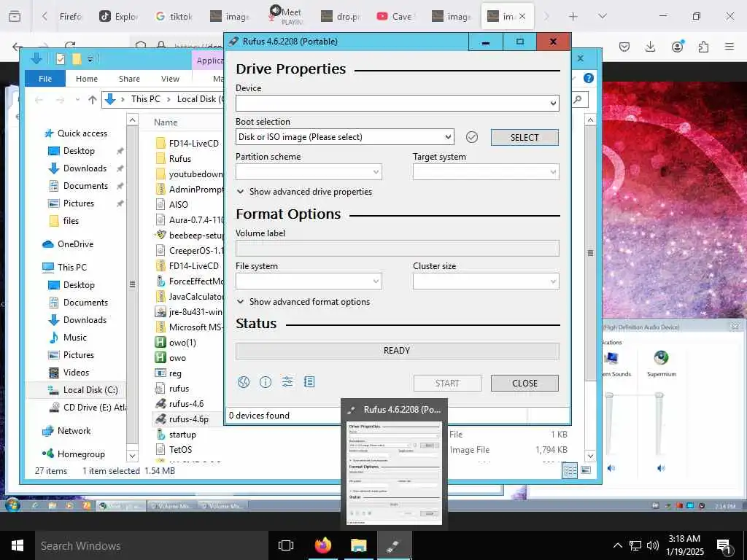Click system tray volume speaker icon

653,545
